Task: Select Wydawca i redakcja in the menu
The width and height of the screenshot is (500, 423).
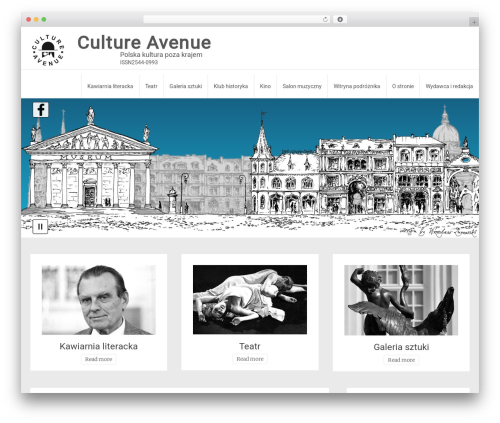Action: [x=449, y=86]
